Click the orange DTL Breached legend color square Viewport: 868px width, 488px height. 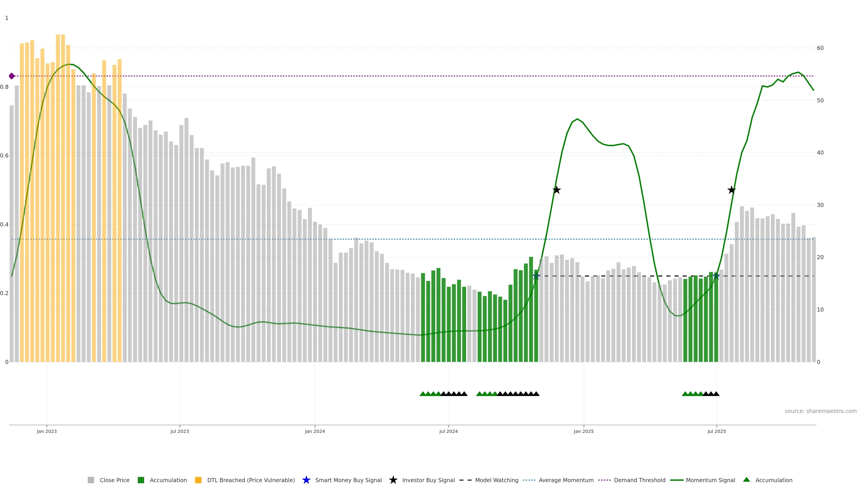(x=198, y=480)
